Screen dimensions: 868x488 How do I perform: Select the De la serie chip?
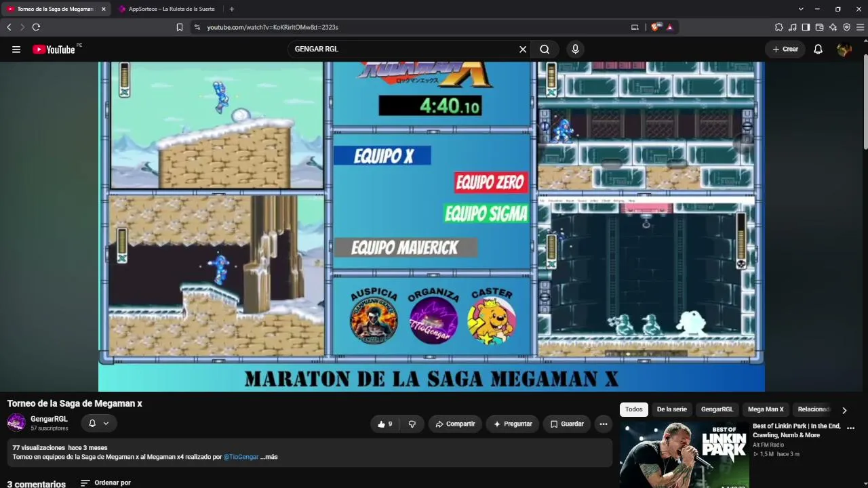[671, 409]
